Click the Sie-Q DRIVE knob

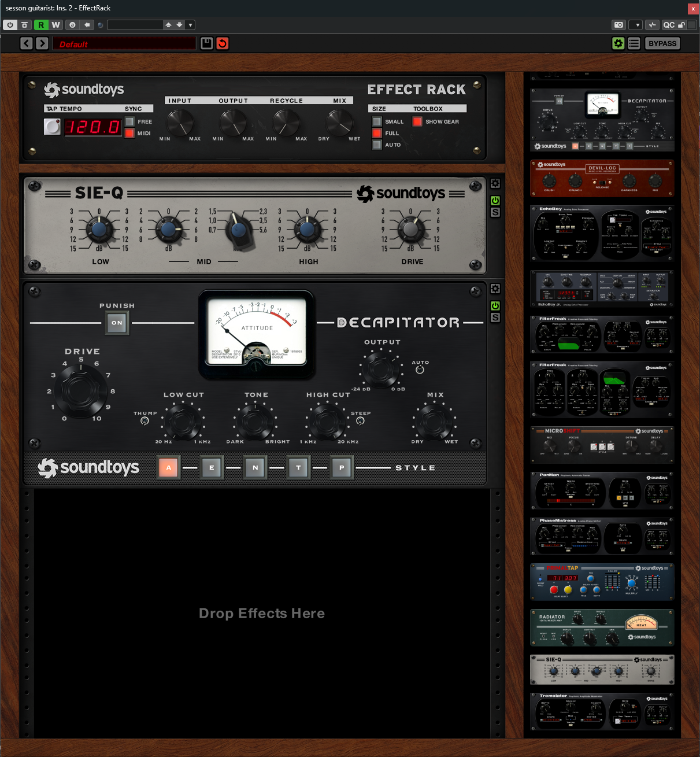tap(410, 230)
